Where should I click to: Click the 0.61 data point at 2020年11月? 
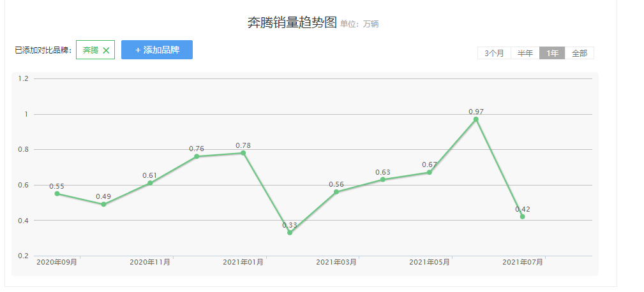(150, 183)
